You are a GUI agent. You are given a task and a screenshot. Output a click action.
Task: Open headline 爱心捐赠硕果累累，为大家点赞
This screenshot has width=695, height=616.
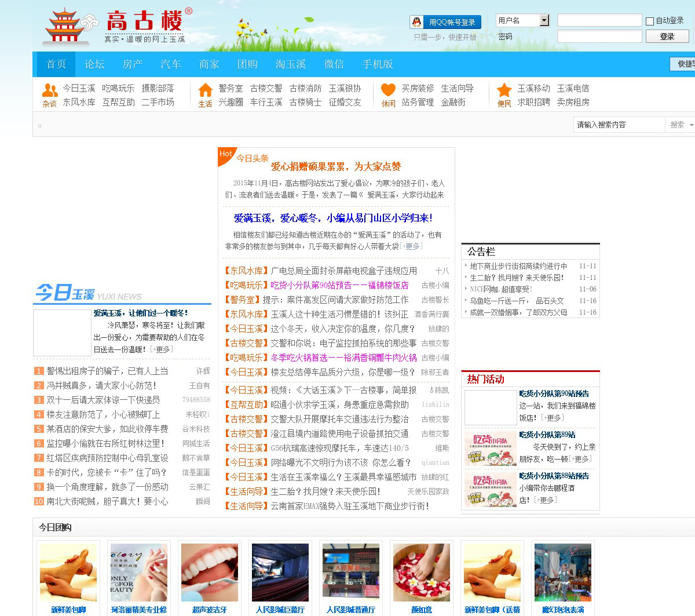[x=336, y=166]
